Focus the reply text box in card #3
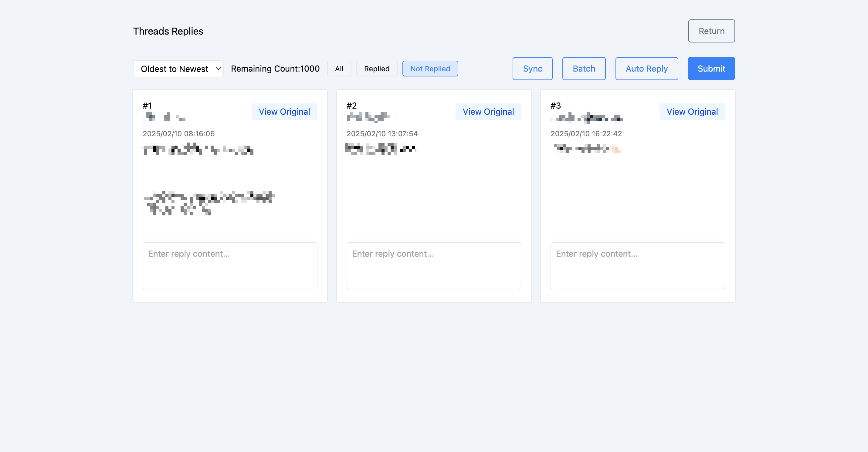868x452 pixels. [638, 266]
